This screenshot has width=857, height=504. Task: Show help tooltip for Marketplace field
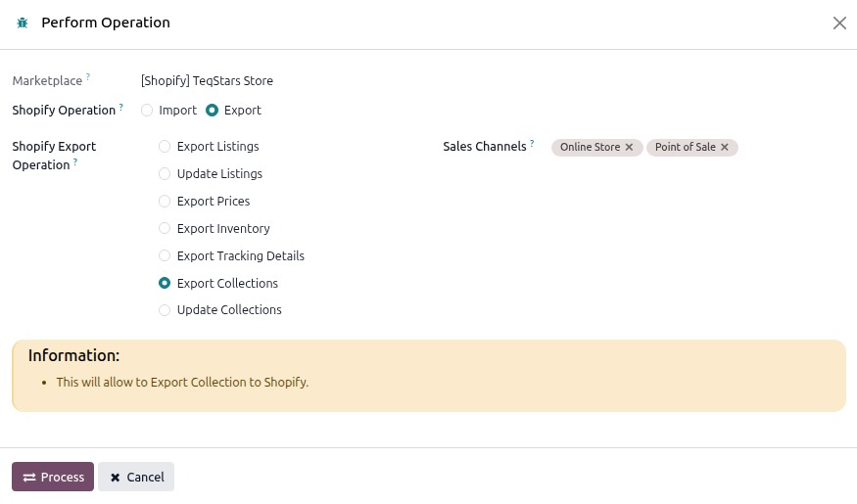tap(88, 77)
